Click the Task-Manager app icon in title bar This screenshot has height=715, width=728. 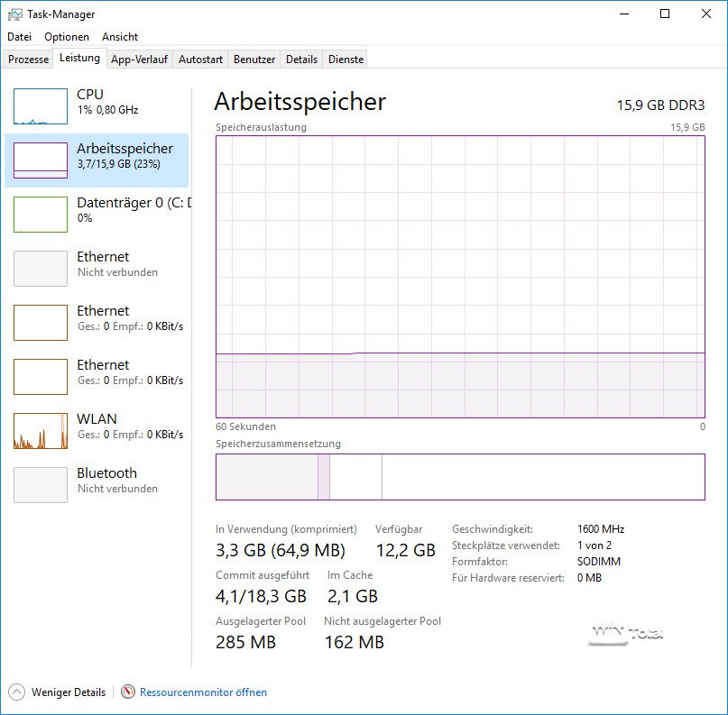tap(14, 14)
